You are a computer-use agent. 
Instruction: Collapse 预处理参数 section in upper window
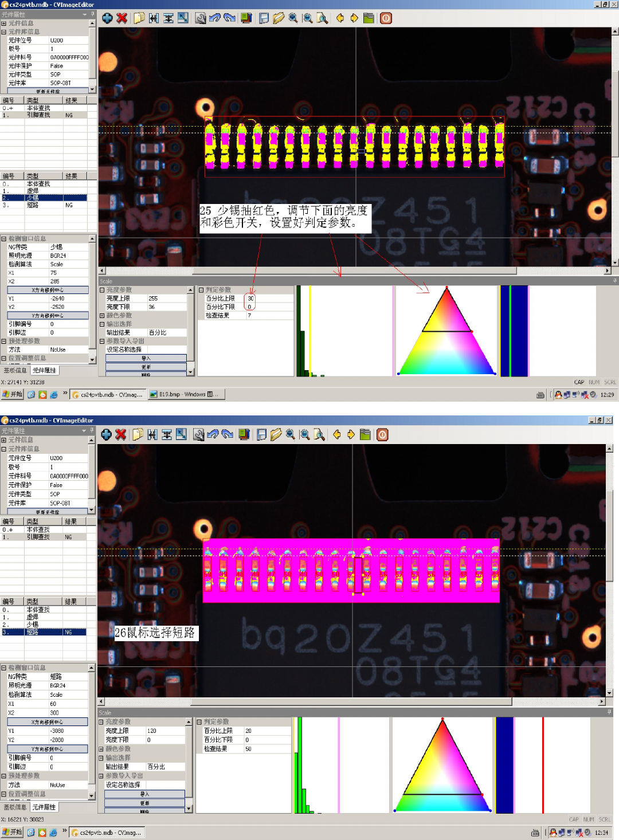point(3,341)
